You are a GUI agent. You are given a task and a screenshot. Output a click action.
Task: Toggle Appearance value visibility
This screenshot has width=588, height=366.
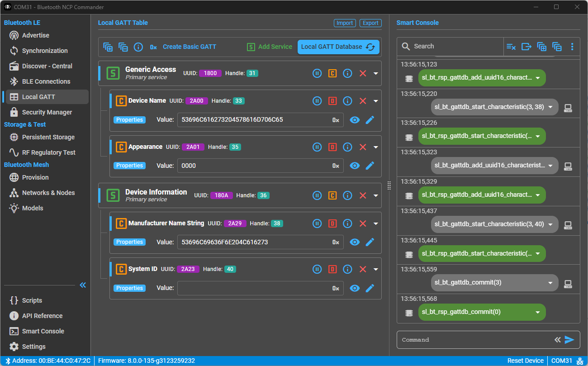pos(355,166)
